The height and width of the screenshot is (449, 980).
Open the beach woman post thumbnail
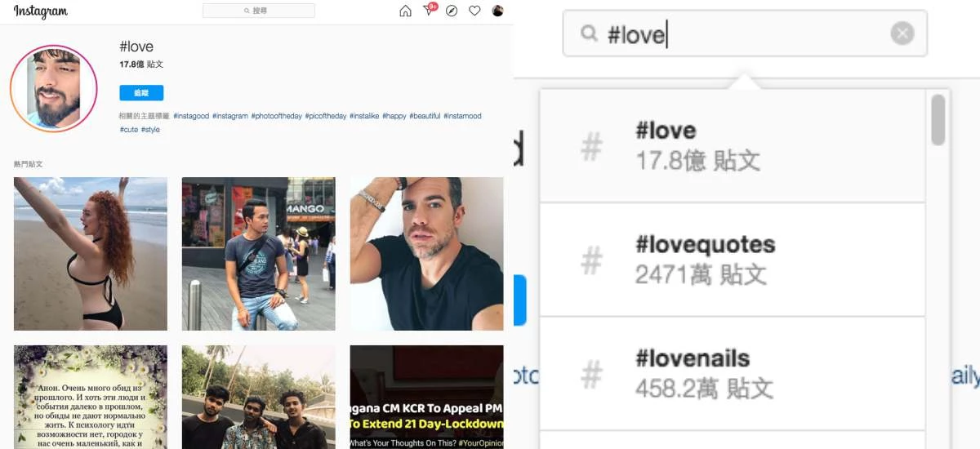(91, 254)
